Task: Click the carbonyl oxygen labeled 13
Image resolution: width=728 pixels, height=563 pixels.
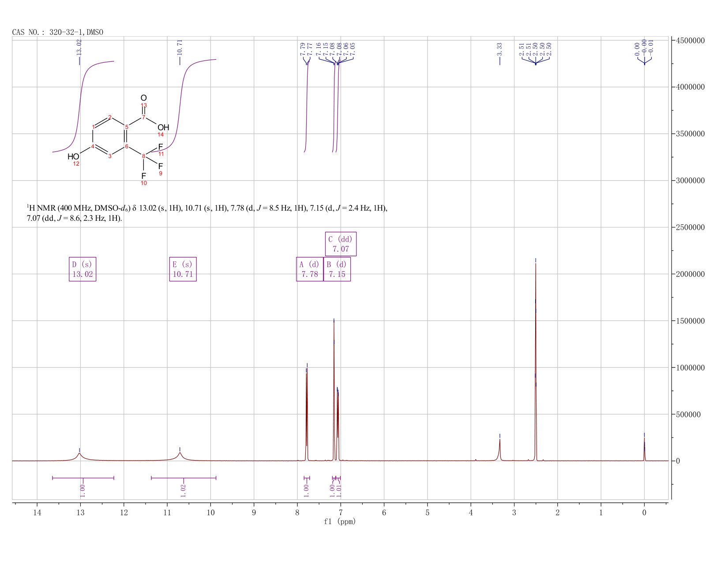Action: 143,98
